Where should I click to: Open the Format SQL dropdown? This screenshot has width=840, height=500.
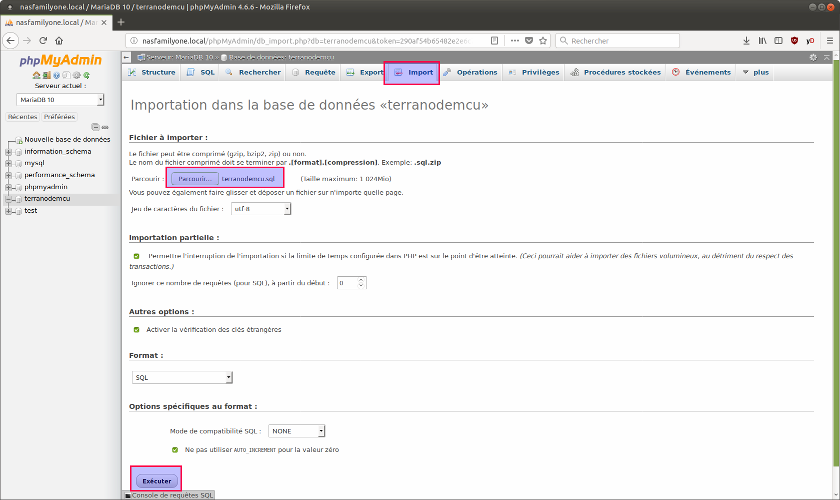point(182,377)
